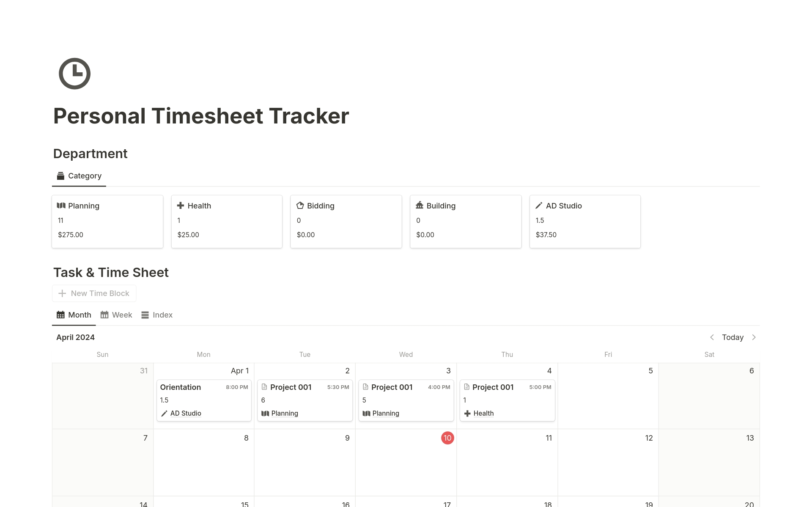Screen dimensions: 812x507
Task: Click the back arrow to previous month
Action: (712, 337)
